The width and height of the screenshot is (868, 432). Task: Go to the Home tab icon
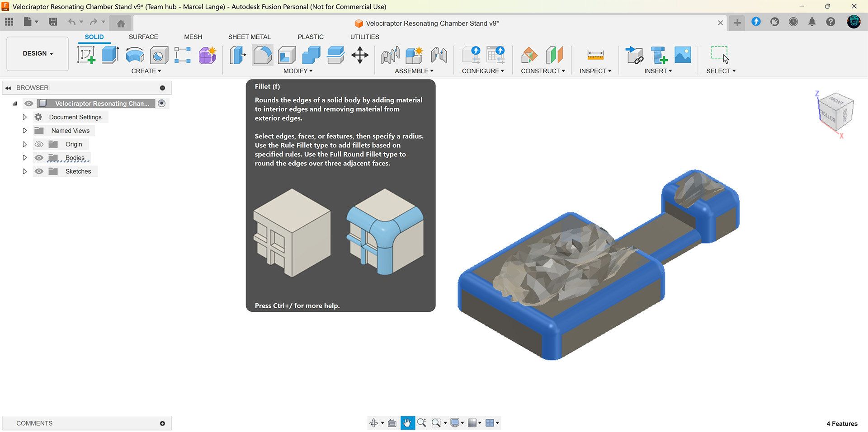tap(121, 23)
